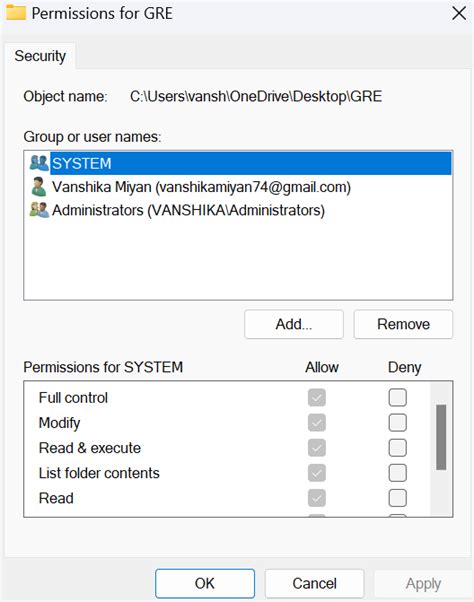The width and height of the screenshot is (474, 602).
Task: Click Allow checkbox for Modify
Action: [317, 423]
